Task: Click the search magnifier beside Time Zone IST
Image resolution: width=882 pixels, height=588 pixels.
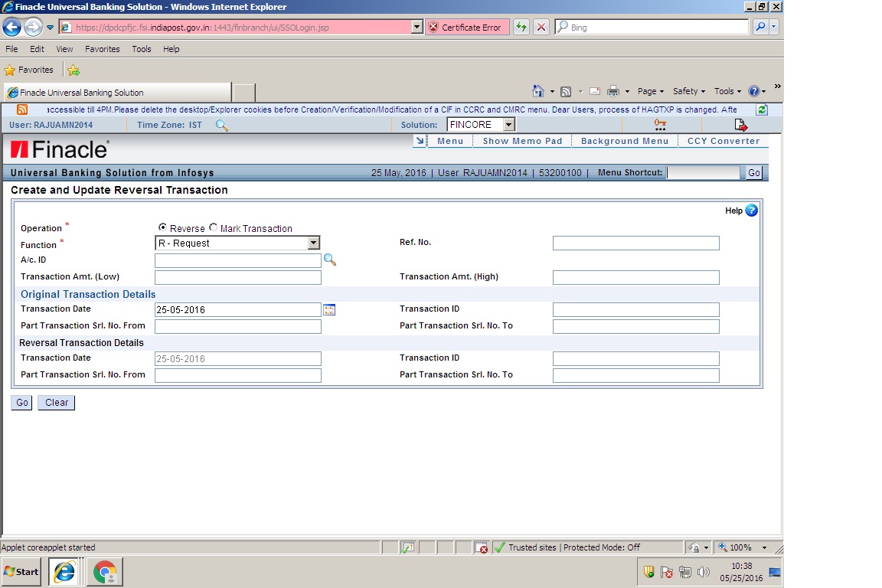Action: tap(221, 125)
